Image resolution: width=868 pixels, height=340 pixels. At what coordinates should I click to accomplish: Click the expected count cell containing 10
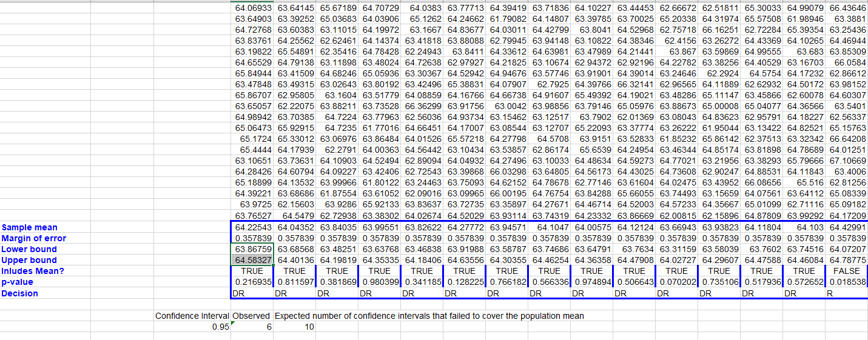pyautogui.click(x=295, y=327)
